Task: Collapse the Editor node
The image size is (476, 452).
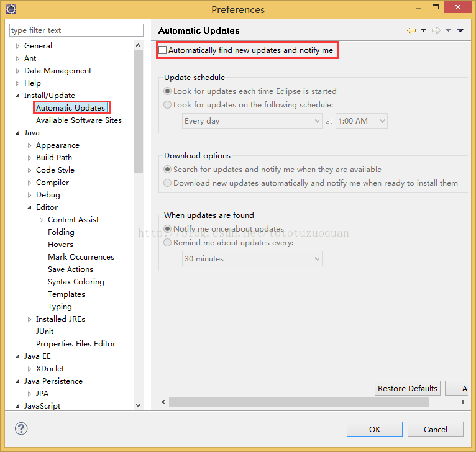Action: click(29, 208)
